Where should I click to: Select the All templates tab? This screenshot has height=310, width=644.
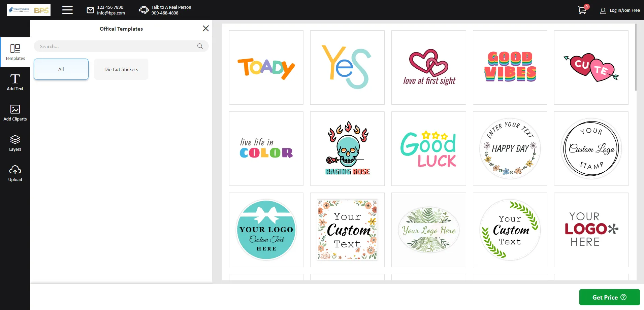(61, 69)
